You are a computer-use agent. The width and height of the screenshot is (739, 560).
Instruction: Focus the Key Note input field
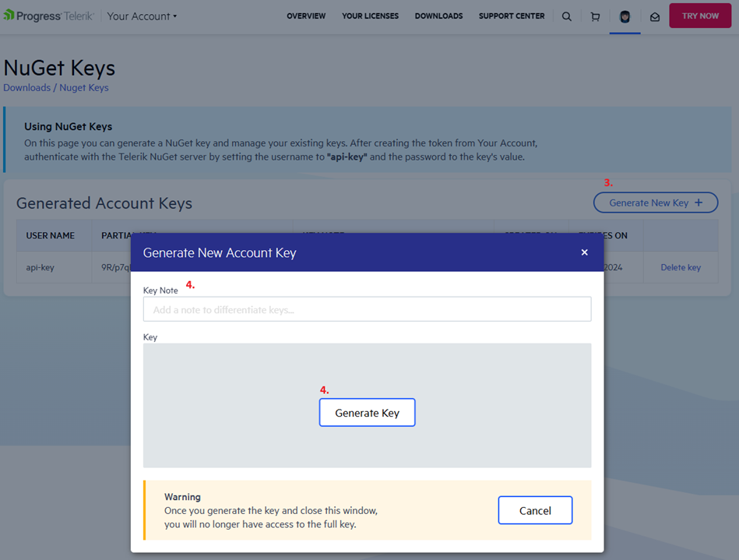point(367,309)
